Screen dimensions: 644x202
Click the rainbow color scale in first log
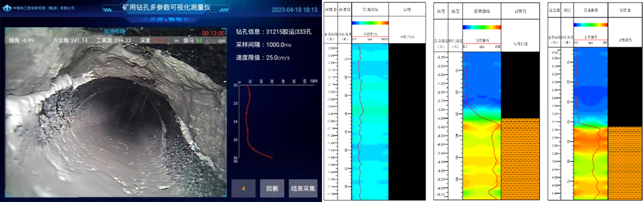(x=370, y=23)
